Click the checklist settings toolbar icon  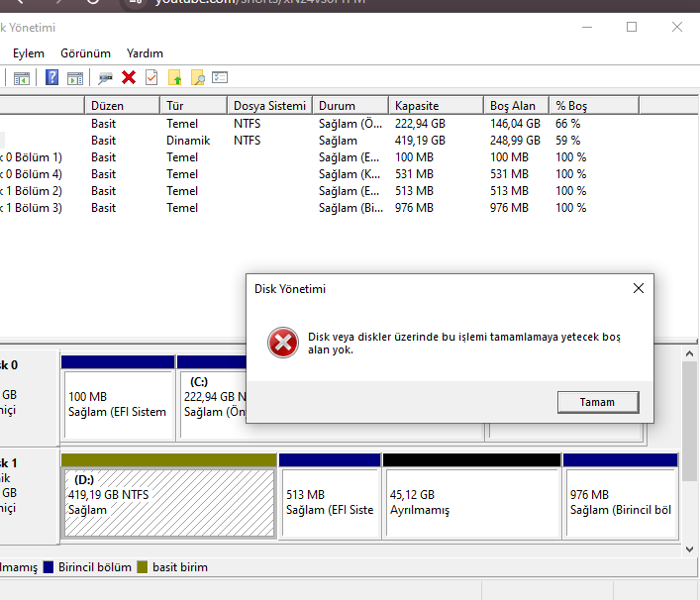pos(220,77)
